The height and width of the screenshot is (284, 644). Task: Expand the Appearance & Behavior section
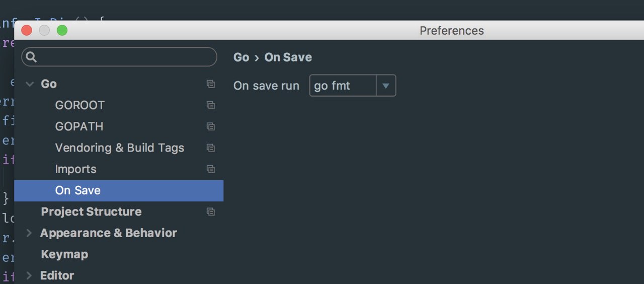[x=29, y=233]
